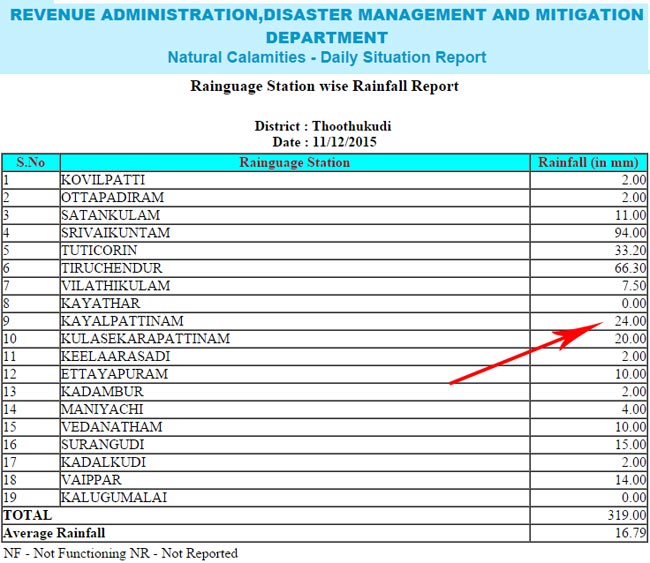Select the VEDANATHAM station cell
This screenshot has width=650, height=563.
point(295,427)
